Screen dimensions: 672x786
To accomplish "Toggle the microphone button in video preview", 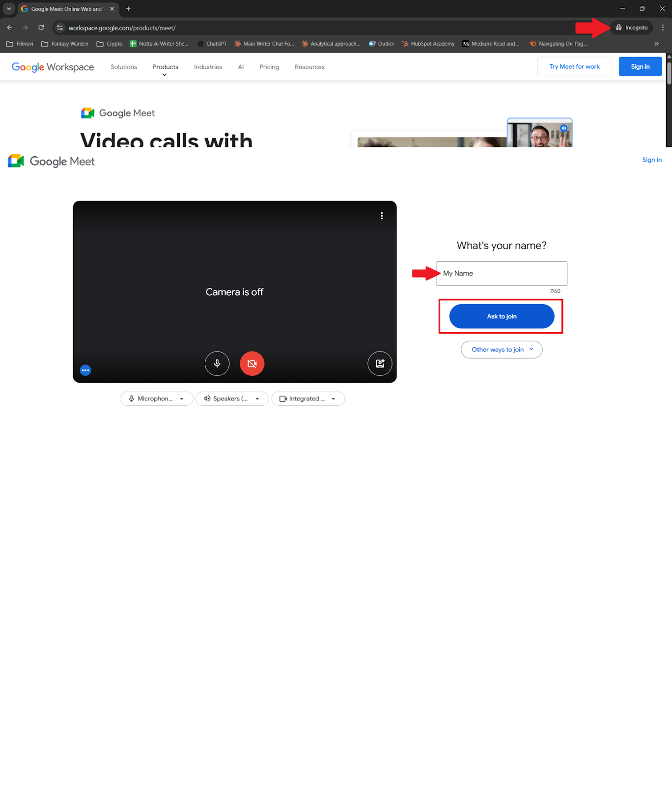I will pos(217,364).
